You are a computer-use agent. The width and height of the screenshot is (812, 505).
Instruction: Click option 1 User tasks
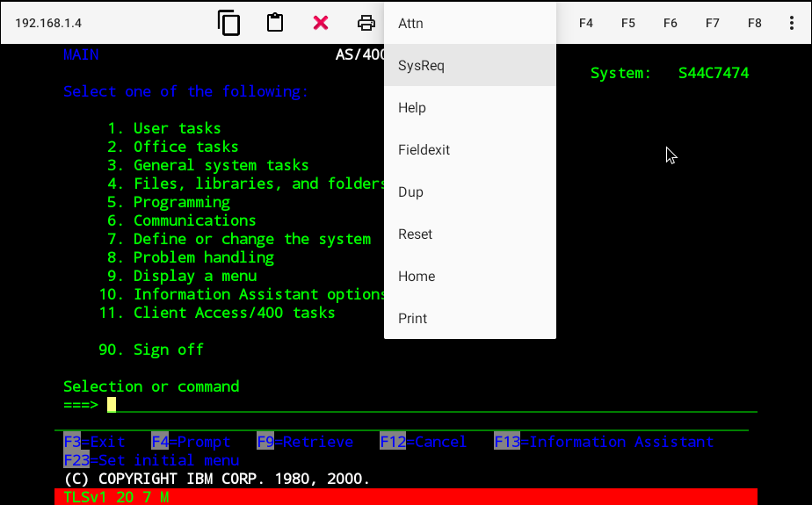164,128
